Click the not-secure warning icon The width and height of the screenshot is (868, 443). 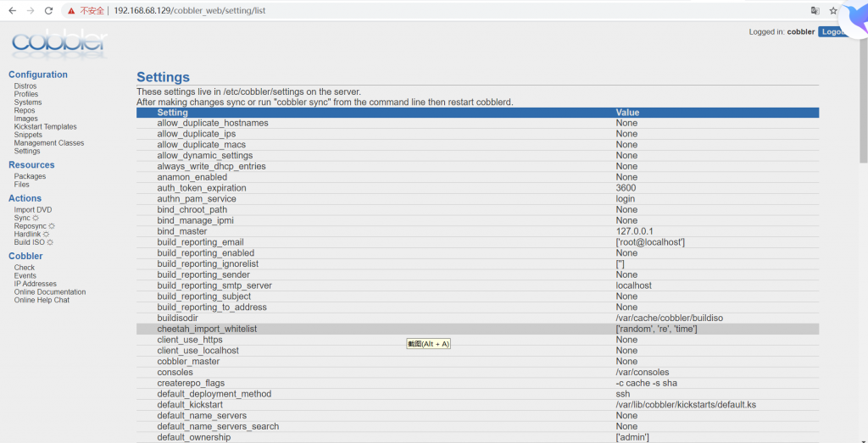72,10
